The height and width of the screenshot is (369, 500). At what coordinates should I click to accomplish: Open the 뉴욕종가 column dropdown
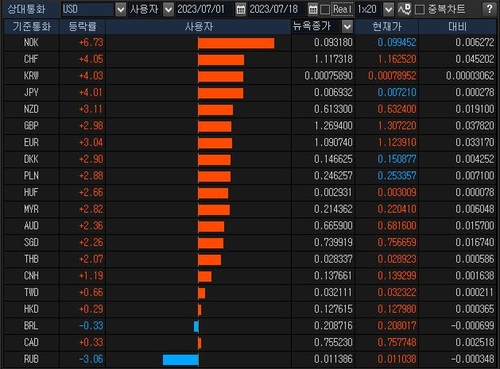point(347,26)
